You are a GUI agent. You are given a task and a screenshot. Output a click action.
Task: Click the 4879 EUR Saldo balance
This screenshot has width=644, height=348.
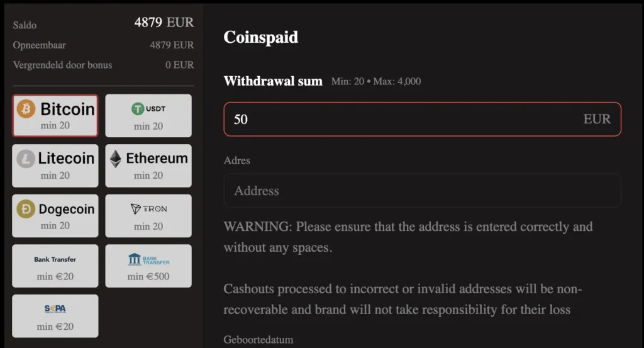pos(164,23)
